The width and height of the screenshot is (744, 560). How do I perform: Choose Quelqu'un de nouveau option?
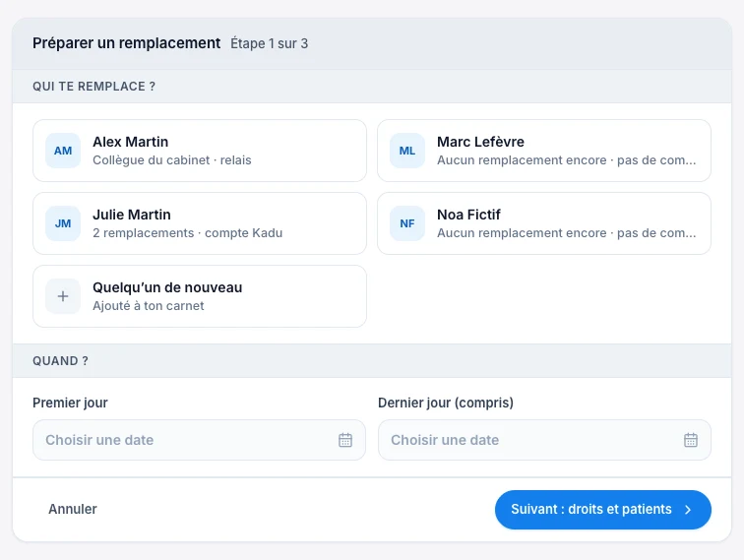[200, 296]
